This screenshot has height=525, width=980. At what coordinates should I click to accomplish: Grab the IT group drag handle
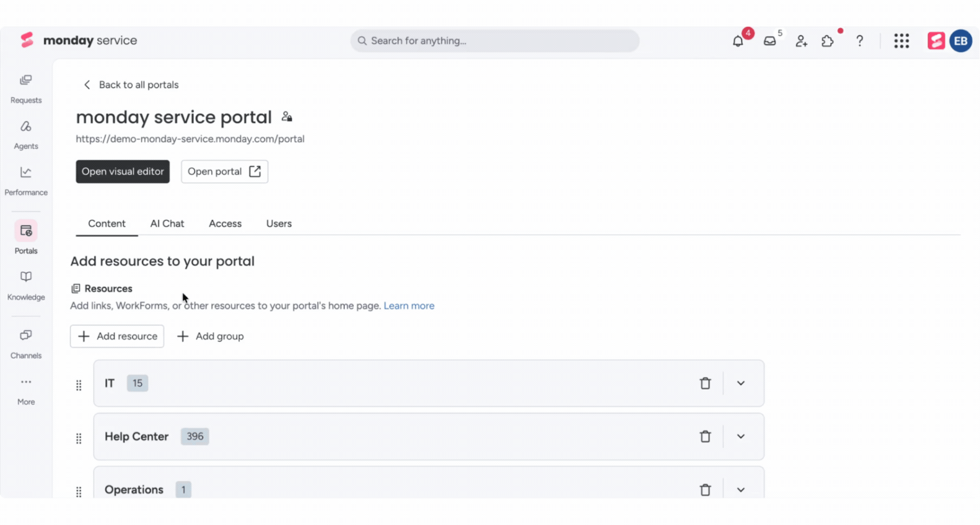79,385
